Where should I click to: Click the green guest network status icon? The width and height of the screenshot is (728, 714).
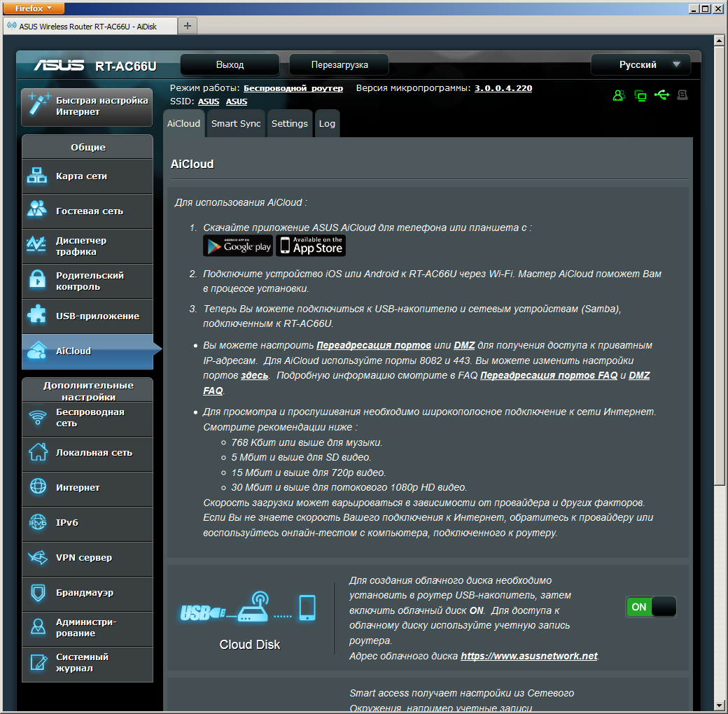click(x=618, y=96)
